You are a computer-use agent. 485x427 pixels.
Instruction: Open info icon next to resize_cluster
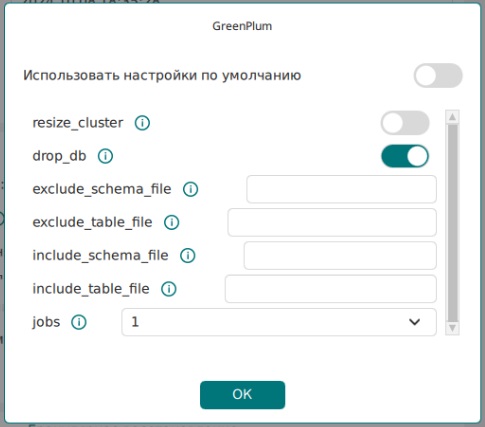(142, 123)
